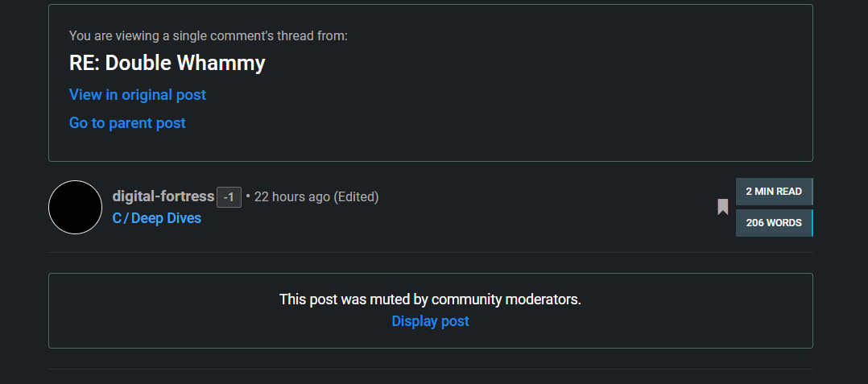Image resolution: width=868 pixels, height=384 pixels.
Task: Click the muted by community moderators message
Action: (430, 299)
